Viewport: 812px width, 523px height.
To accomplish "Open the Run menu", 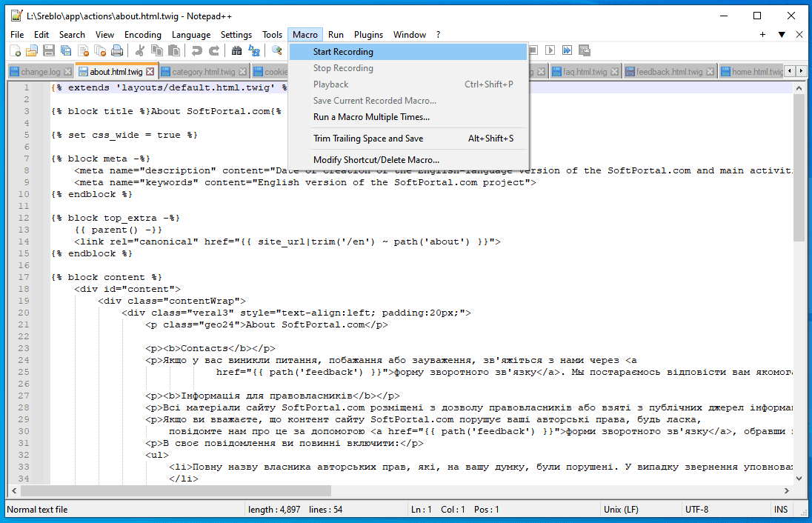I will 336,35.
